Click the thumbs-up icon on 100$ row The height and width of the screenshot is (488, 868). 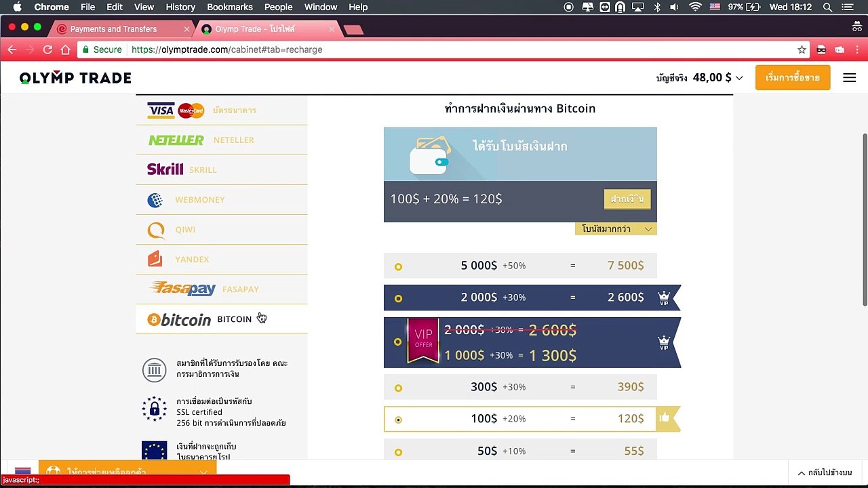665,418
